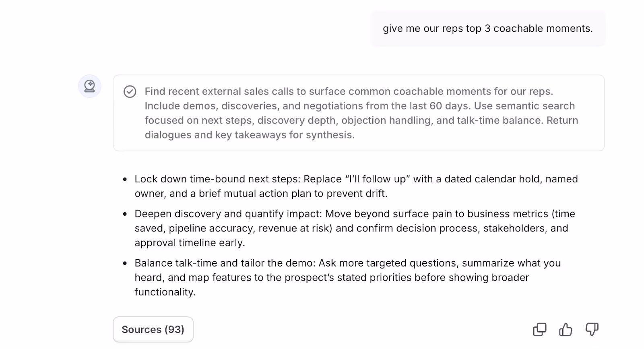Image resolution: width=644 pixels, height=349 pixels.
Task: Click the bullet dot beside 'Deepen discovery'
Action: click(x=125, y=214)
